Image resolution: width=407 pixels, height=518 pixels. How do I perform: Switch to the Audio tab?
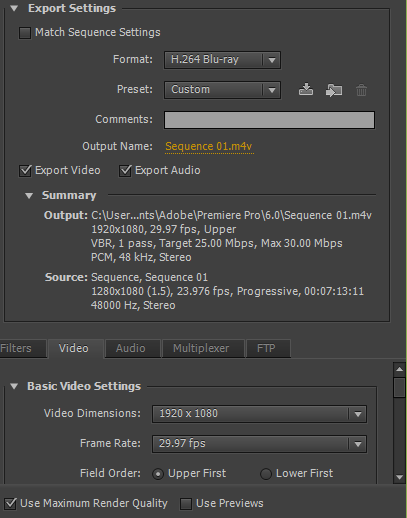click(132, 348)
